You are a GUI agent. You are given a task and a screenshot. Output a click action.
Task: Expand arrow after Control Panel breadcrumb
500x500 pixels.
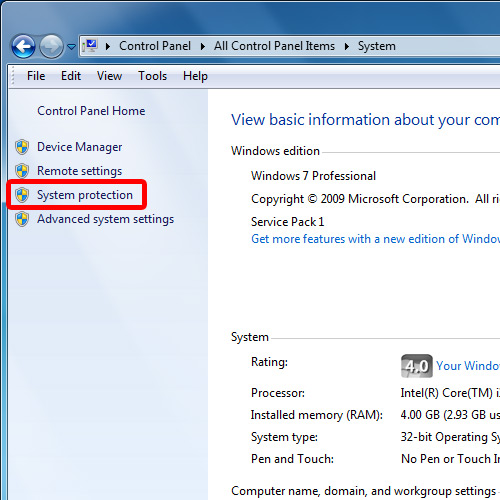coord(202,46)
